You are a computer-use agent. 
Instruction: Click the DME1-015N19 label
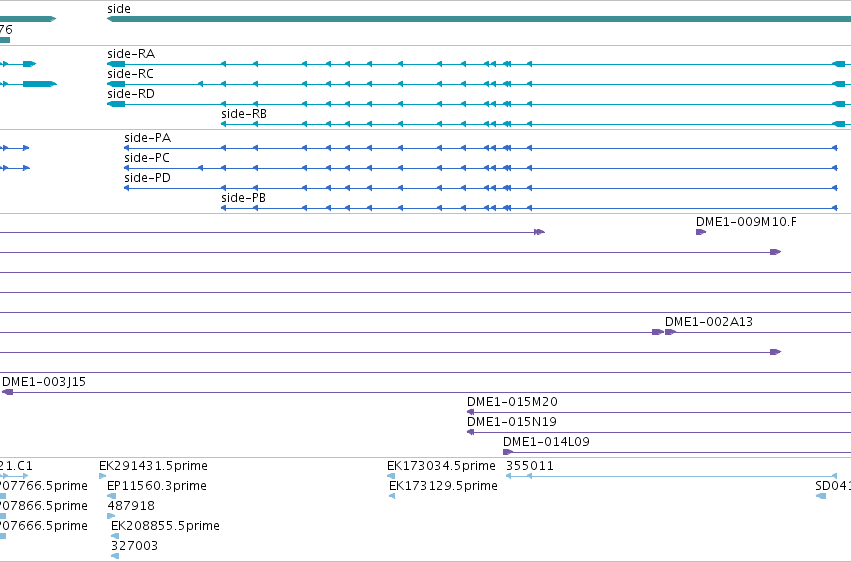[x=512, y=422]
